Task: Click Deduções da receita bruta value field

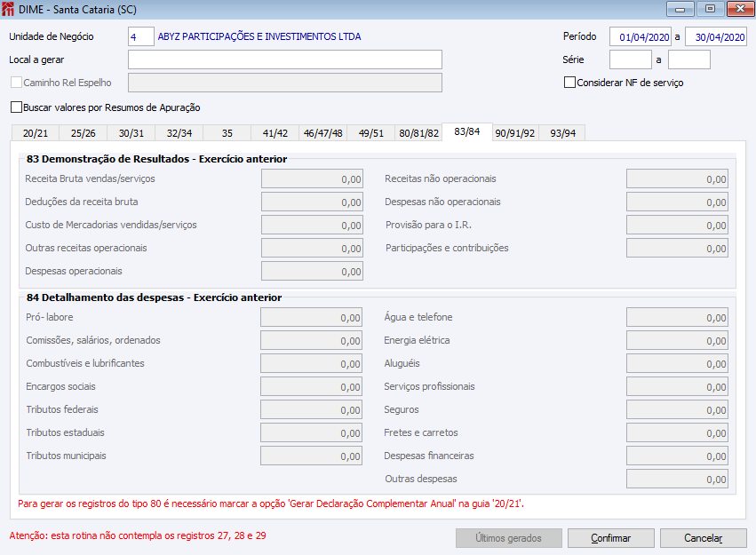Action: [x=312, y=202]
